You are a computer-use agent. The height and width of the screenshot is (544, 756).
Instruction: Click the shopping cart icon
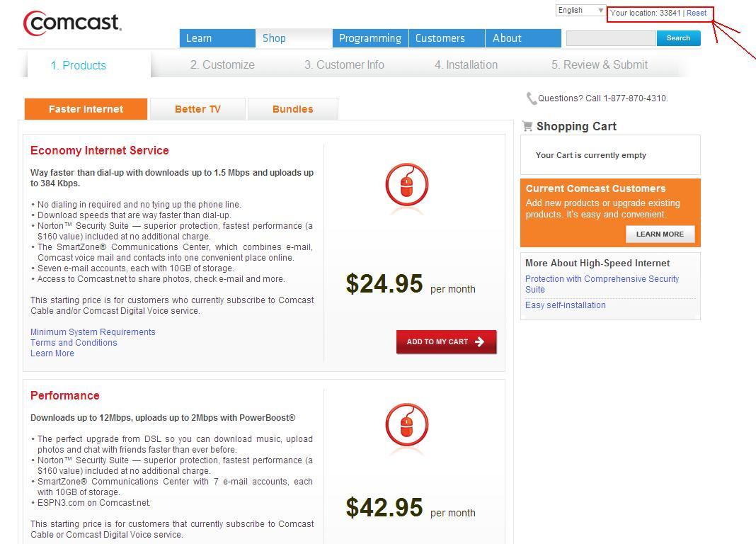coord(527,126)
